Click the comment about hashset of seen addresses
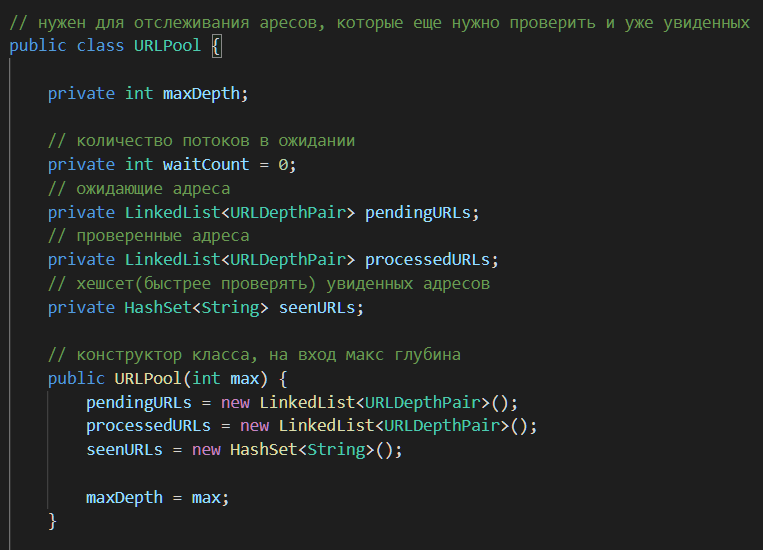 [x=269, y=284]
